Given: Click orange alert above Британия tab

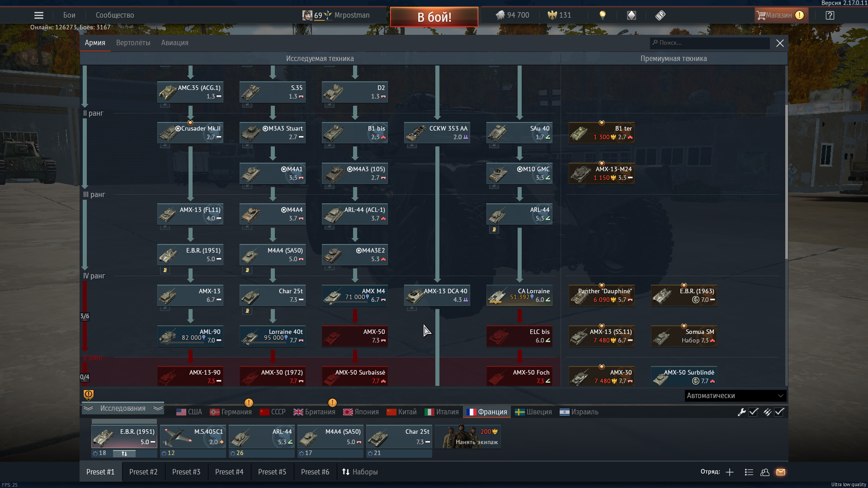Looking at the screenshot, I should [x=332, y=403].
